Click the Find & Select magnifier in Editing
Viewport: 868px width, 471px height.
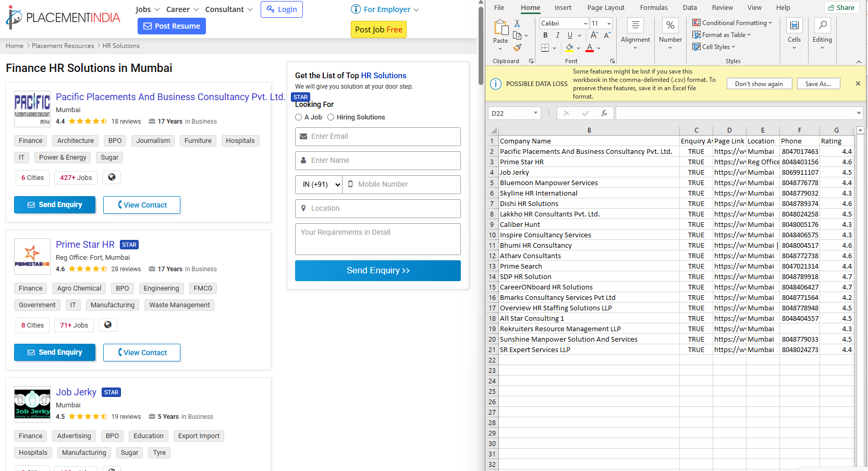[x=823, y=25]
